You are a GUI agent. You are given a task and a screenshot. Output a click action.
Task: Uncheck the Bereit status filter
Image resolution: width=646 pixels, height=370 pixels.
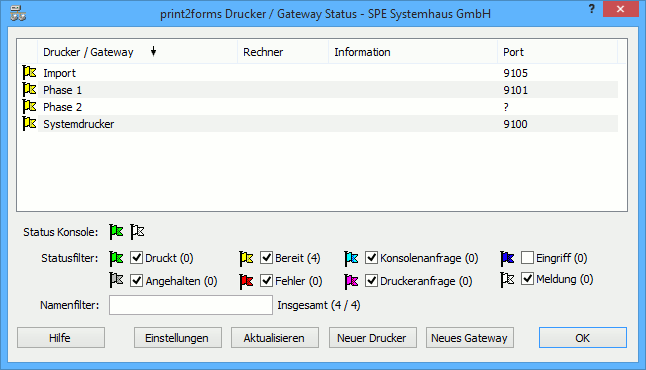pos(267,258)
